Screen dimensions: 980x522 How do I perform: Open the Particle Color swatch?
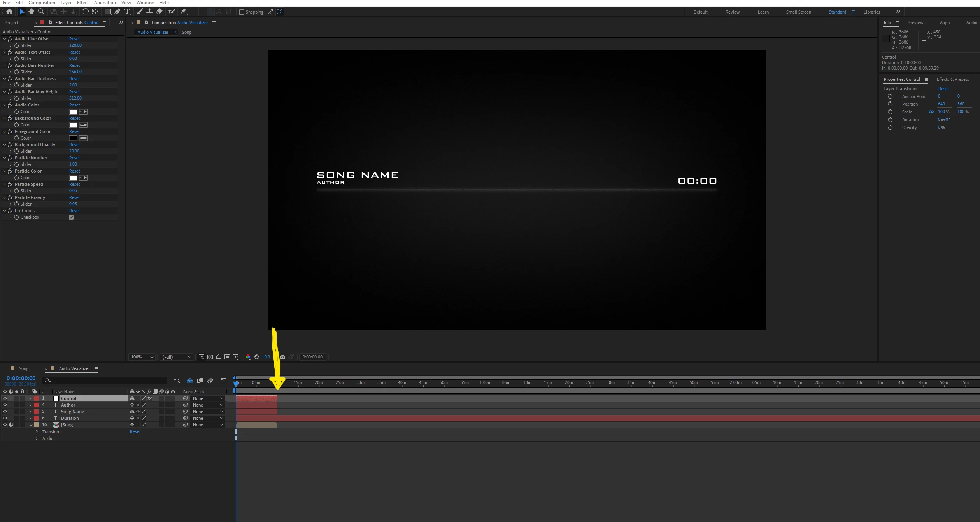[73, 178]
